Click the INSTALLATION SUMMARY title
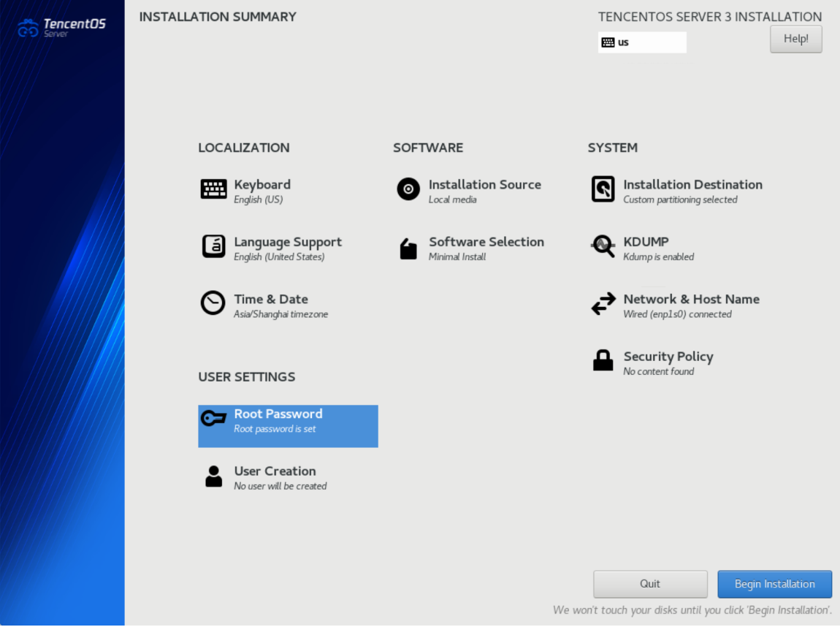Image resolution: width=840 pixels, height=627 pixels. tap(218, 17)
